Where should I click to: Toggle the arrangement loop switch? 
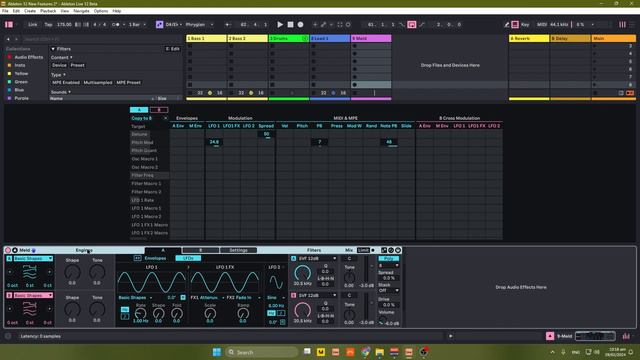(412, 24)
